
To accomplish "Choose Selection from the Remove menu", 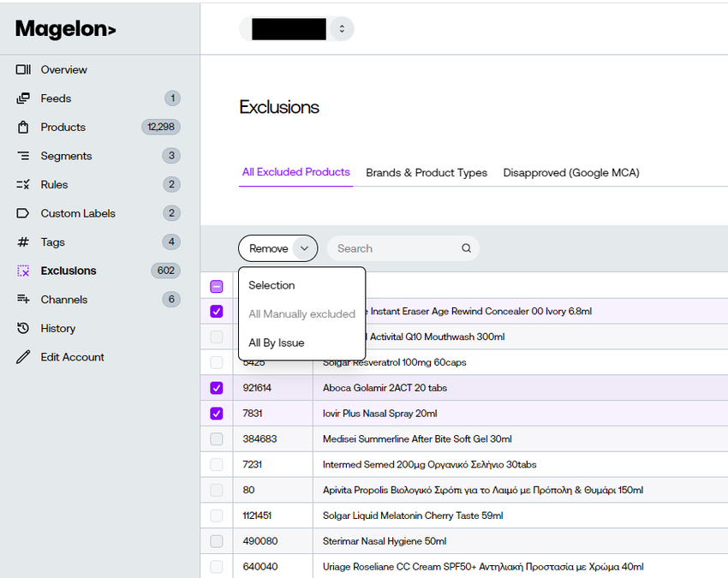I will [x=272, y=285].
